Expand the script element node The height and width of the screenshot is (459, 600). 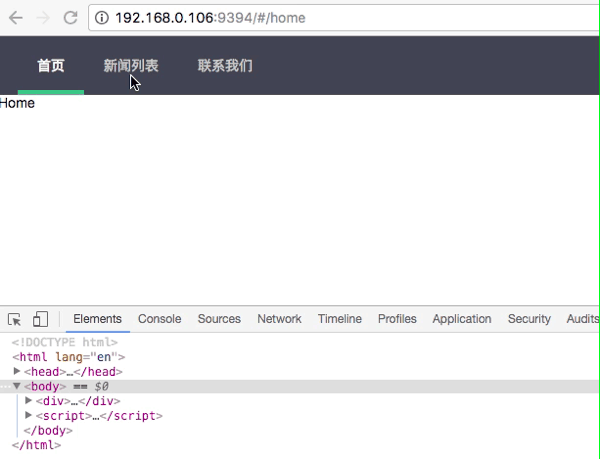coord(28,415)
